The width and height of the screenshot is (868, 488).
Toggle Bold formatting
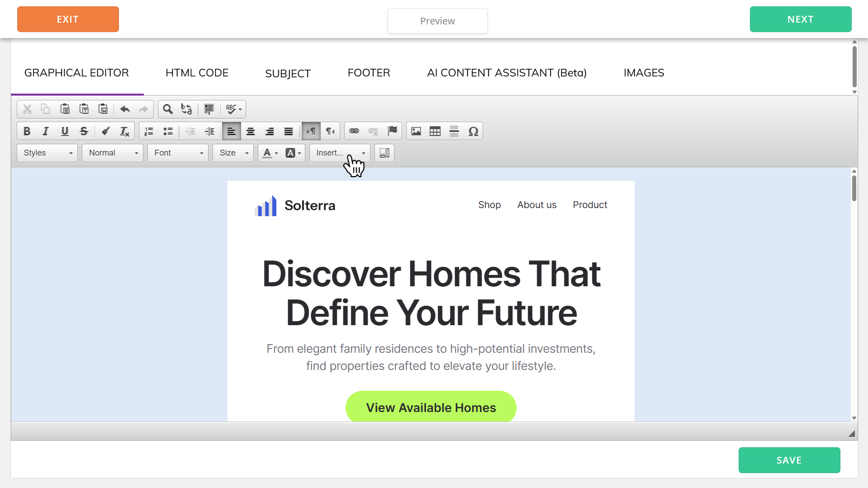27,131
